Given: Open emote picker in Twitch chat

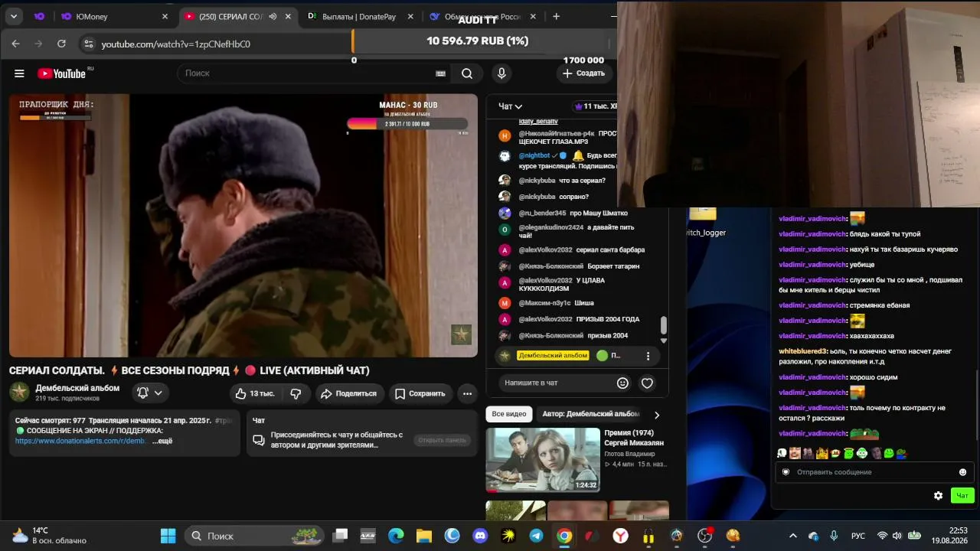Looking at the screenshot, I should pyautogui.click(x=962, y=472).
